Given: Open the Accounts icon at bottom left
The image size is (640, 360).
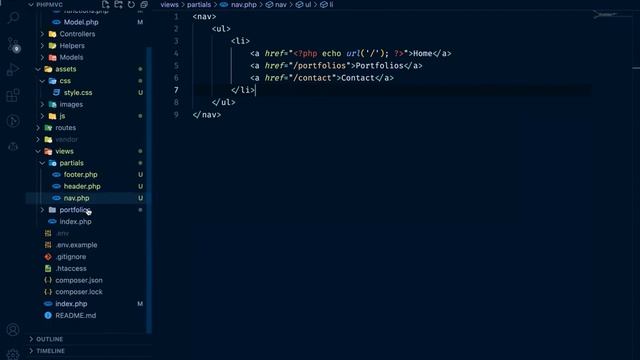Looking at the screenshot, I should coord(13,329).
